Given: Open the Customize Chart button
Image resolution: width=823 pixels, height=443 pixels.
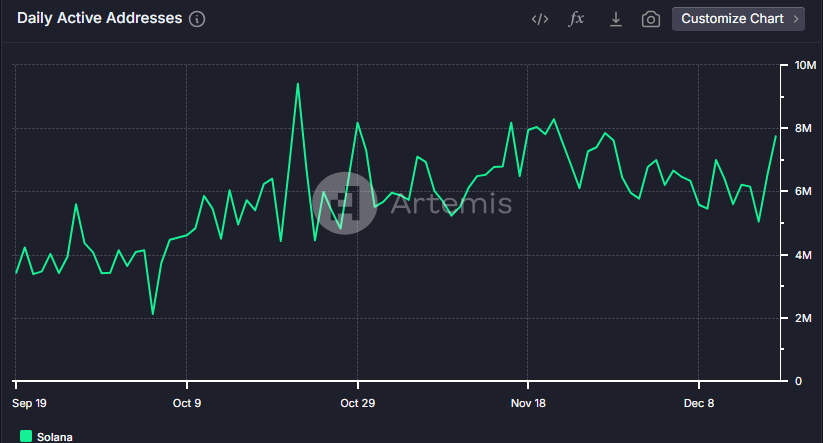Looking at the screenshot, I should pyautogui.click(x=738, y=19).
